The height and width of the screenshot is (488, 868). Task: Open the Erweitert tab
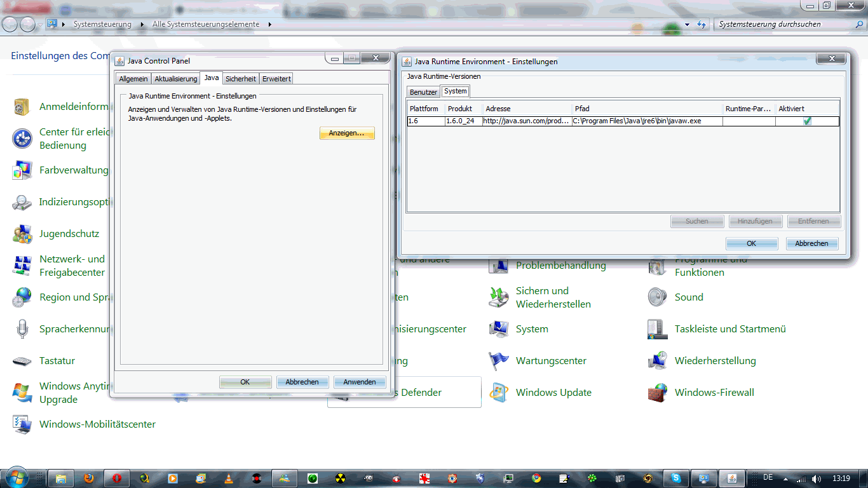tap(276, 79)
